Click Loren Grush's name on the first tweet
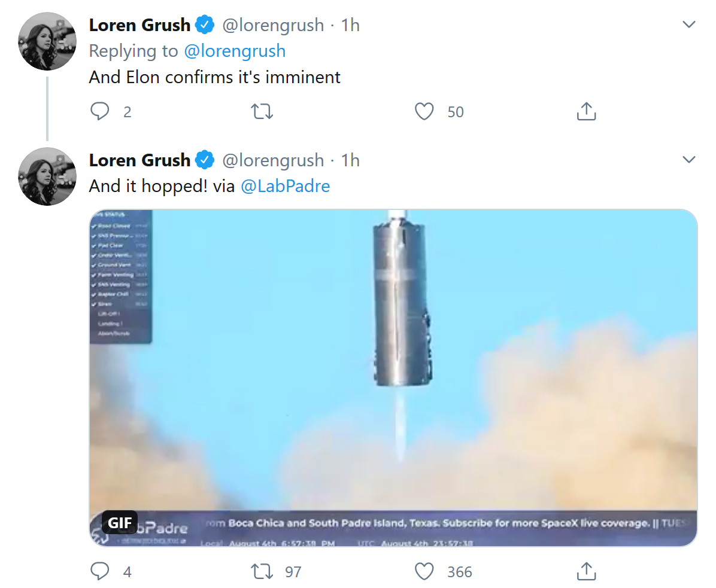This screenshot has width=716, height=588. pyautogui.click(x=139, y=25)
